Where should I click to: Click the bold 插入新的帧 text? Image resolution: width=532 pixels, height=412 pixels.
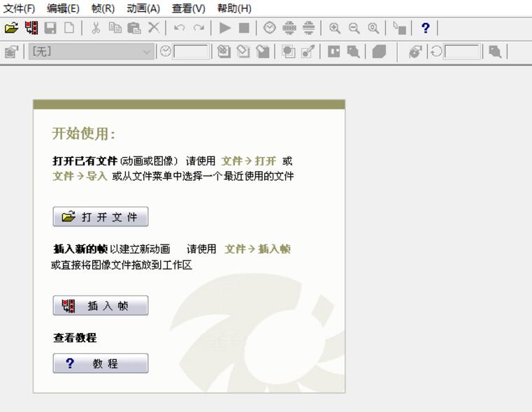80,249
